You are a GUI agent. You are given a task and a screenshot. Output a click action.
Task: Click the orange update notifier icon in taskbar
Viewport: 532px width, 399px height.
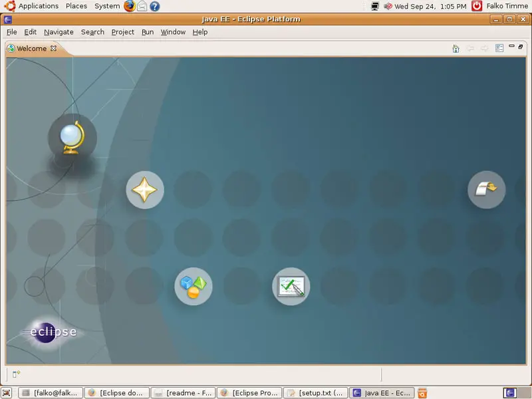click(422, 393)
